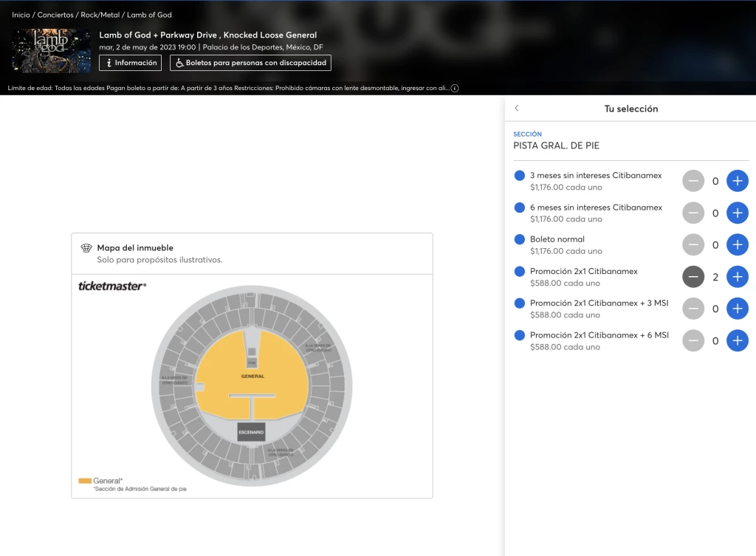Add a Promoción 2x1 Citibanamex + 6 MSI ticket
756x556 pixels.
[737, 340]
